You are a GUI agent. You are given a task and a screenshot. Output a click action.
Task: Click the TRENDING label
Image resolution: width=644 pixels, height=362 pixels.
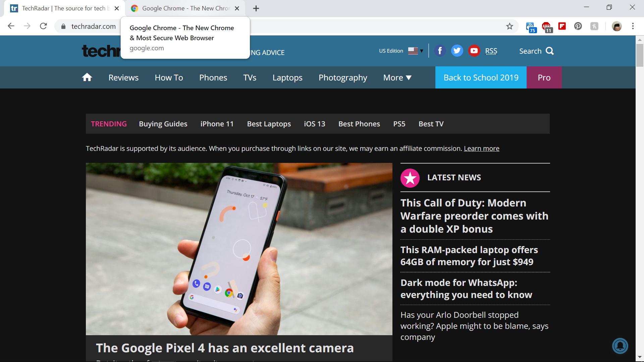109,124
